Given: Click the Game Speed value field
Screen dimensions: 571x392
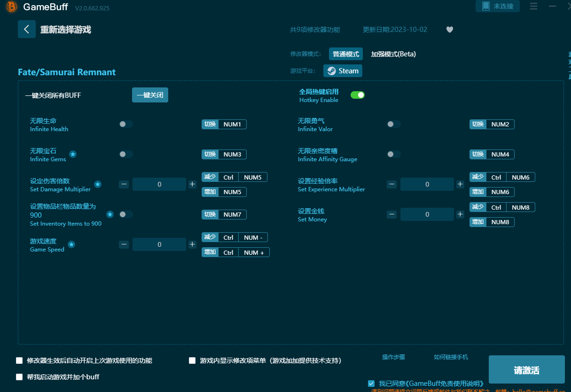Looking at the screenshot, I should (x=159, y=245).
